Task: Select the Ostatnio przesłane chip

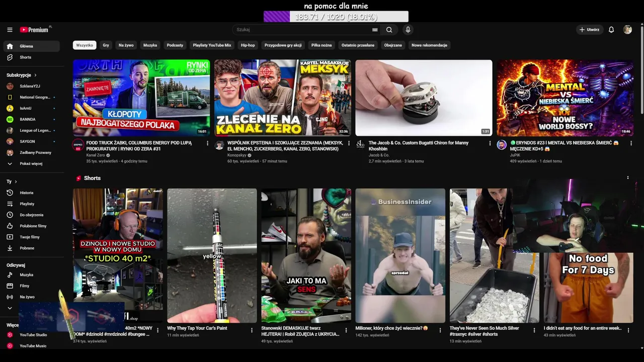Action: 358,45
